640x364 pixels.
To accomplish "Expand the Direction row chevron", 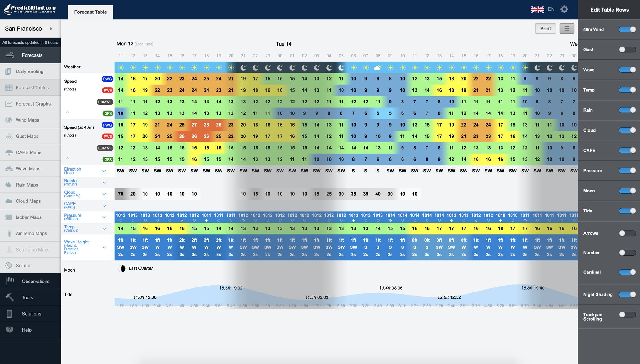I will coord(104,171).
